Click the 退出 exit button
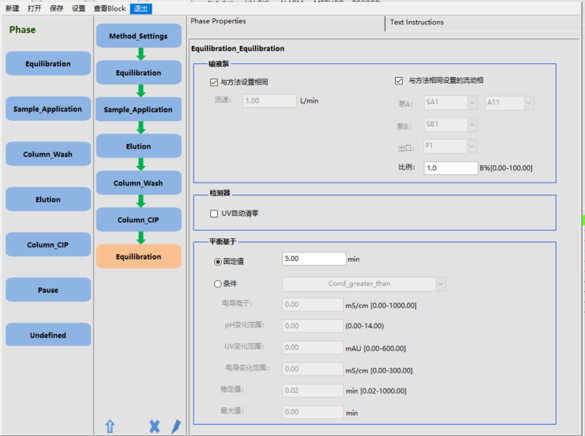Screen dimensions: 585x436 pos(141,8)
